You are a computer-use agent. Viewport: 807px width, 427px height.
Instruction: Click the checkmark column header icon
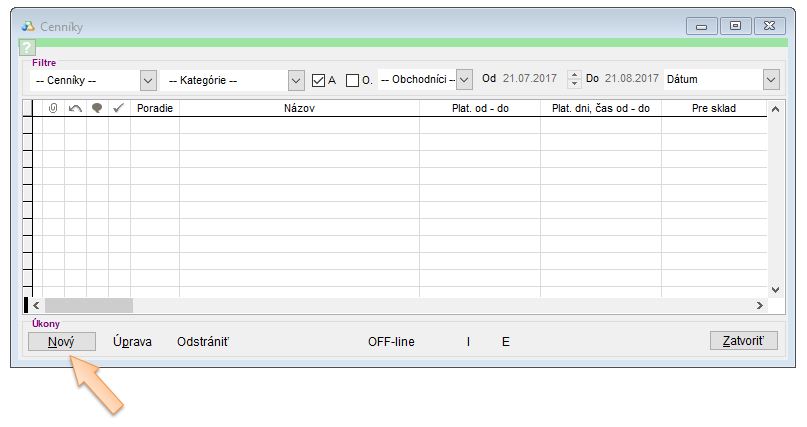pyautogui.click(x=119, y=108)
